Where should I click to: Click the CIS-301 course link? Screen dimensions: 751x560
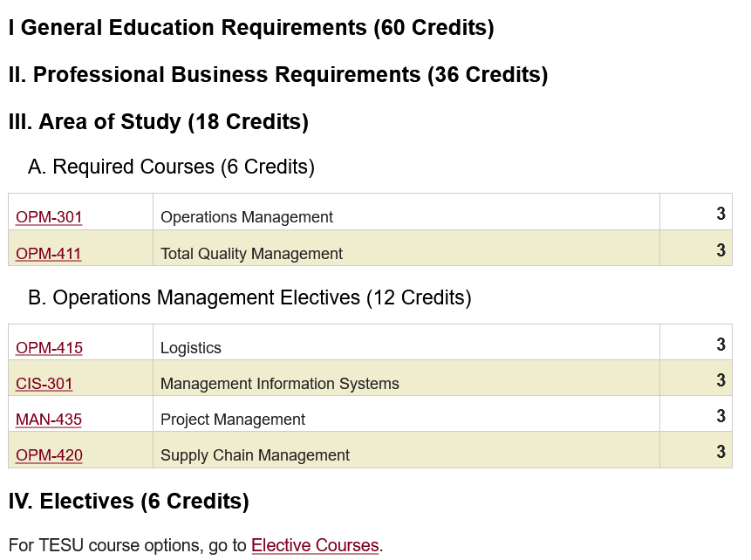coord(44,384)
